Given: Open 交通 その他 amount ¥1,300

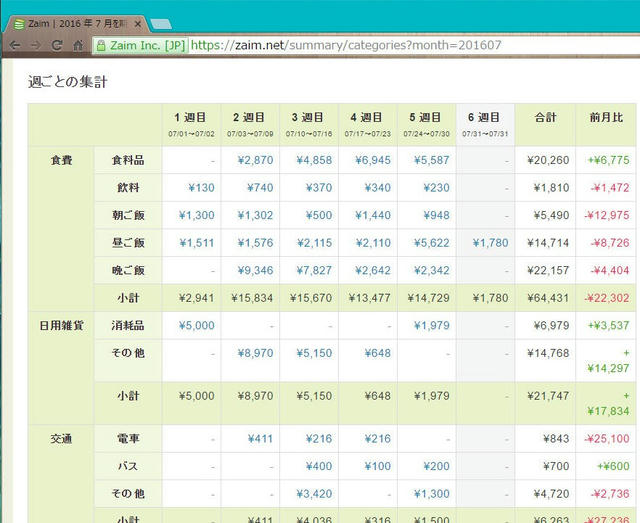Looking at the screenshot, I should point(432,494).
